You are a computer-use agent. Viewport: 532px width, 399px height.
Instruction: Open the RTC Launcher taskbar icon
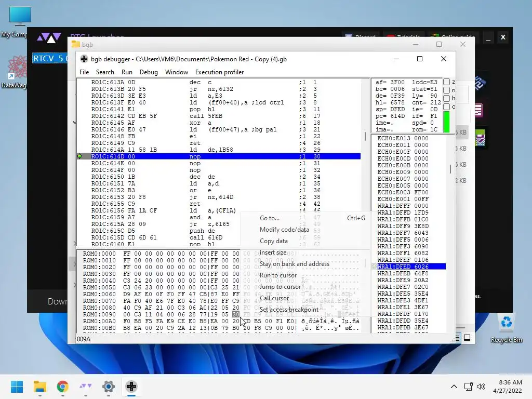tap(86, 387)
